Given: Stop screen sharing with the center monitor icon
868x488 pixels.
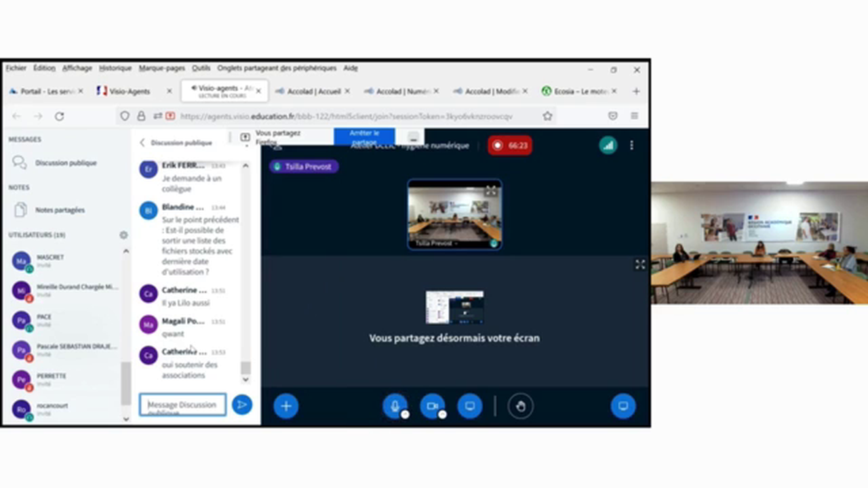Looking at the screenshot, I should click(469, 406).
